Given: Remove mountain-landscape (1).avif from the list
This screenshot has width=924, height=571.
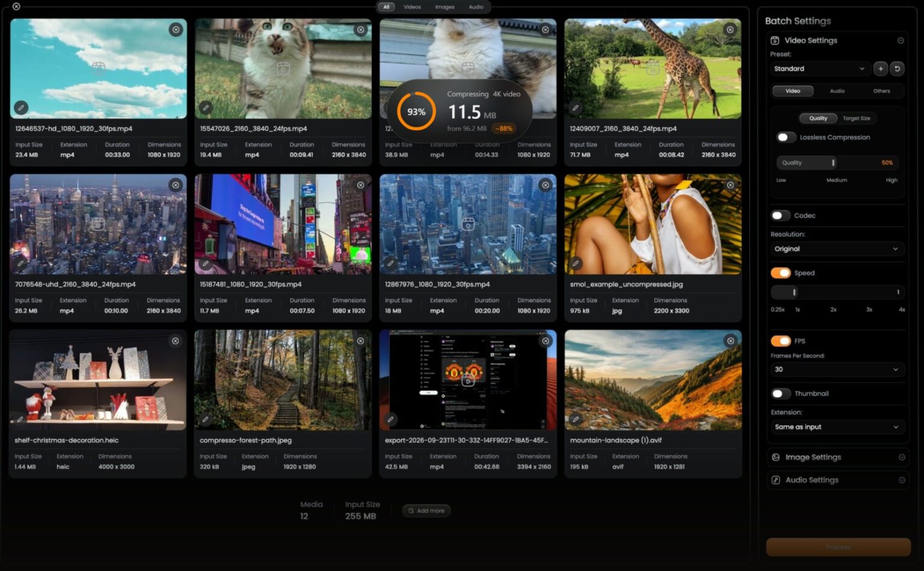Looking at the screenshot, I should coord(730,341).
